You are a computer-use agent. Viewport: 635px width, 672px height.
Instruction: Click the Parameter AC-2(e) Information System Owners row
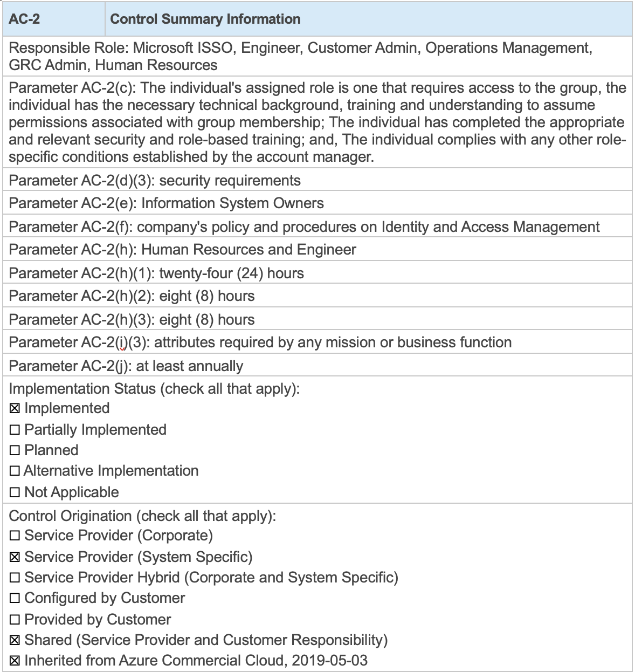[x=317, y=203]
